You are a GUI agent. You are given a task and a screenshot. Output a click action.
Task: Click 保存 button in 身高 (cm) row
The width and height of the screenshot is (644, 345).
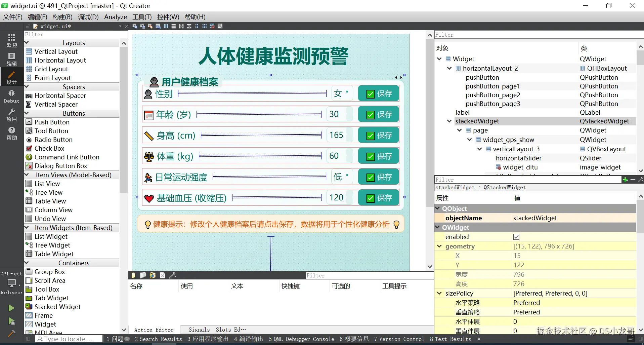click(x=379, y=135)
